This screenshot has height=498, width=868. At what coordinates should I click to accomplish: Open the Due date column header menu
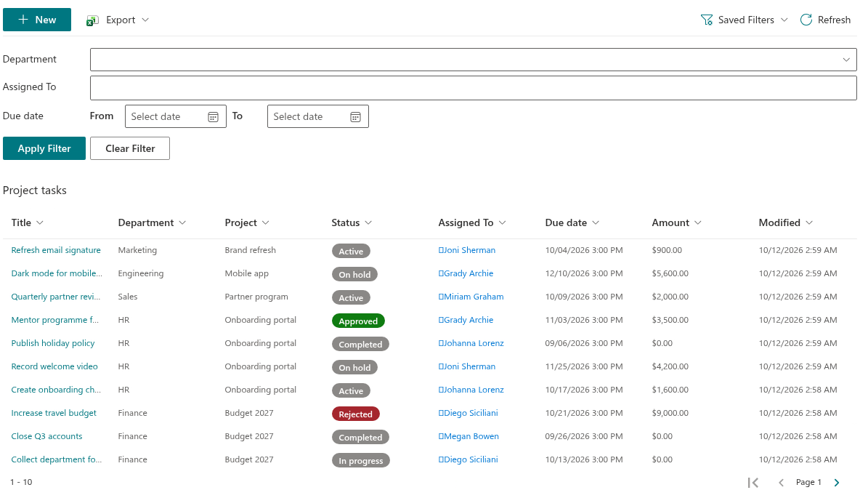click(572, 222)
